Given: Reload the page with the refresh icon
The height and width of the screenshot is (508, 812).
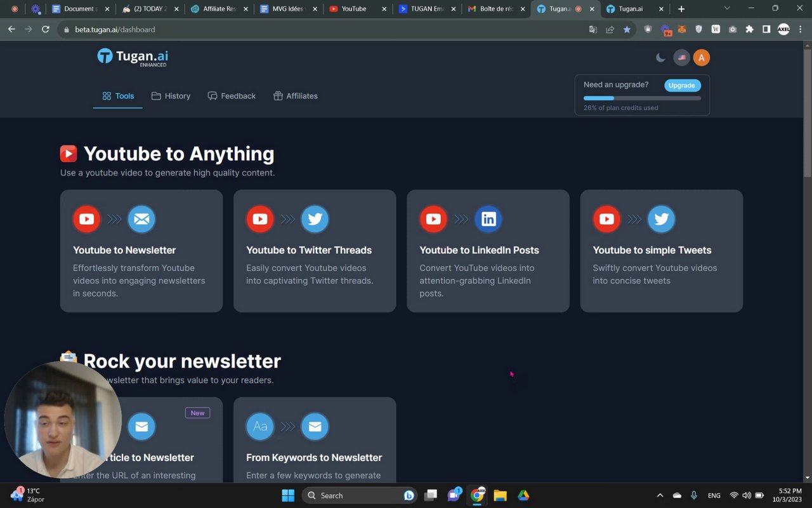Looking at the screenshot, I should point(45,29).
